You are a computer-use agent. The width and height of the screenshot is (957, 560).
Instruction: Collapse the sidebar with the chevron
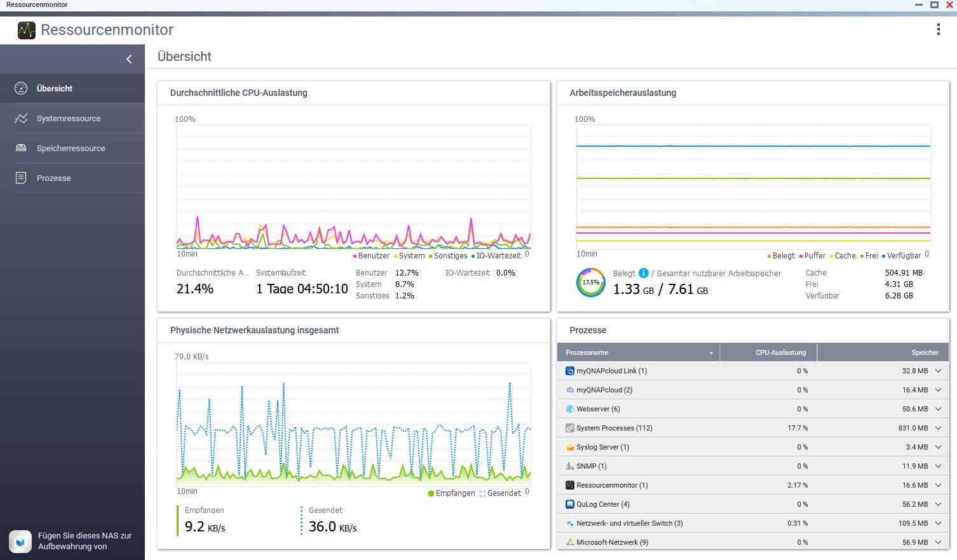click(129, 59)
